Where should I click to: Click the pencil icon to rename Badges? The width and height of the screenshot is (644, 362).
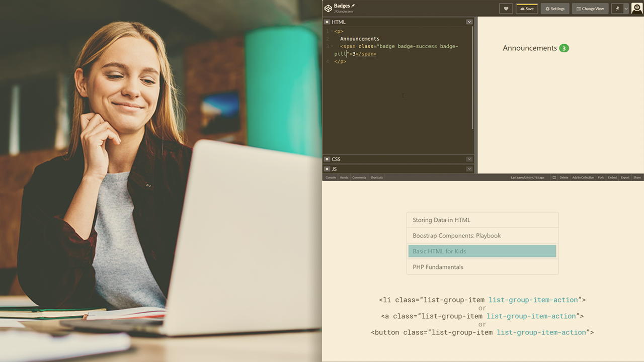pos(353,6)
